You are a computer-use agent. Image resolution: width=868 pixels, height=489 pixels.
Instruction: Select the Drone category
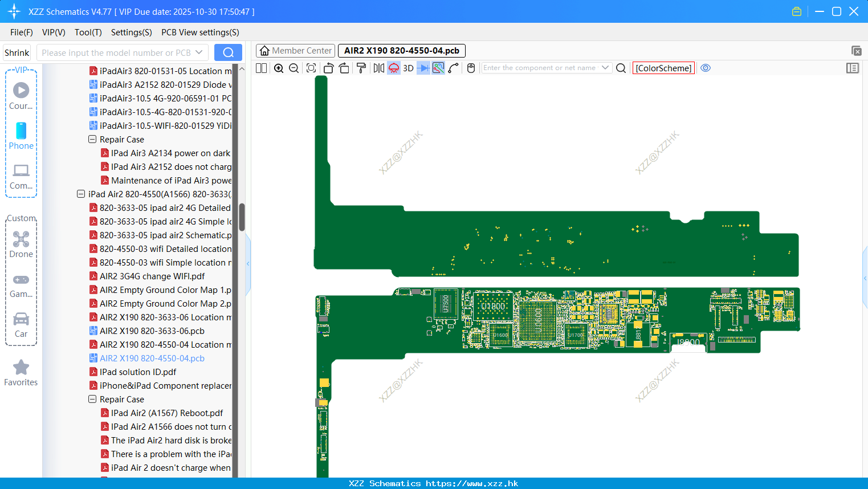tap(21, 244)
